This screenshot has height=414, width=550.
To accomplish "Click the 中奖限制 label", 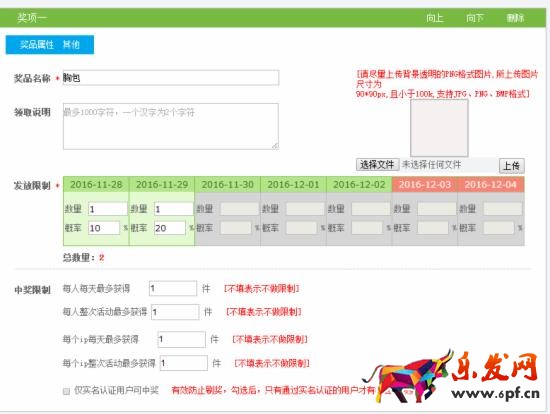I will (32, 290).
